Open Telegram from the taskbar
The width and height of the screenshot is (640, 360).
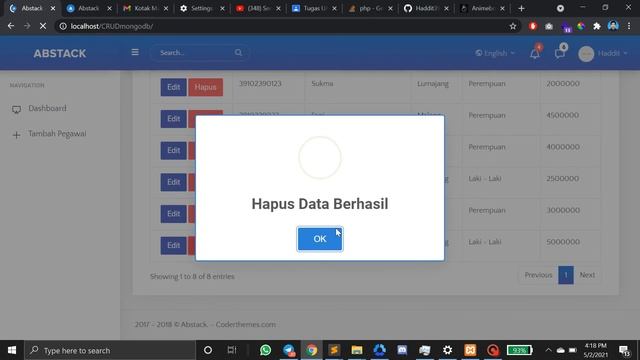point(289,350)
